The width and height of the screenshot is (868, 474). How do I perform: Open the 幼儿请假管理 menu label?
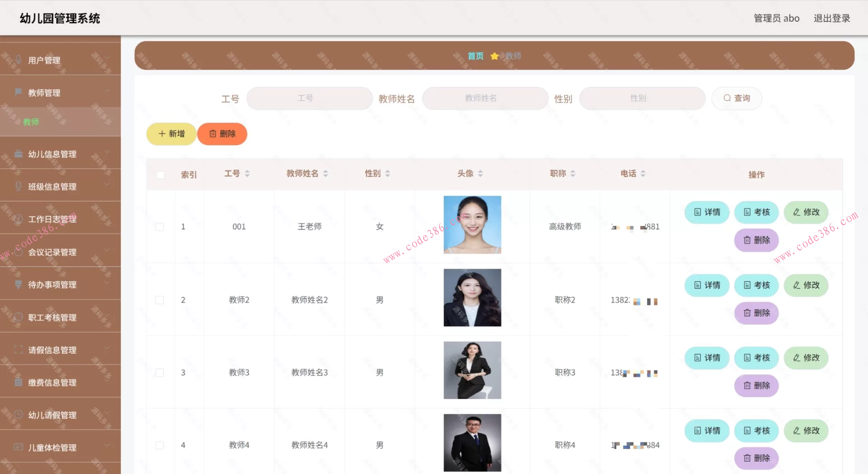tap(52, 415)
